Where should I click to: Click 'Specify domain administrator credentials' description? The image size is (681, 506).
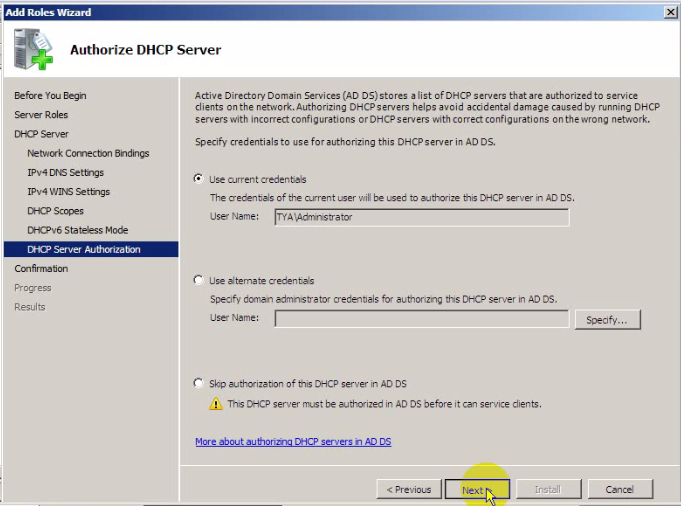pos(383,299)
